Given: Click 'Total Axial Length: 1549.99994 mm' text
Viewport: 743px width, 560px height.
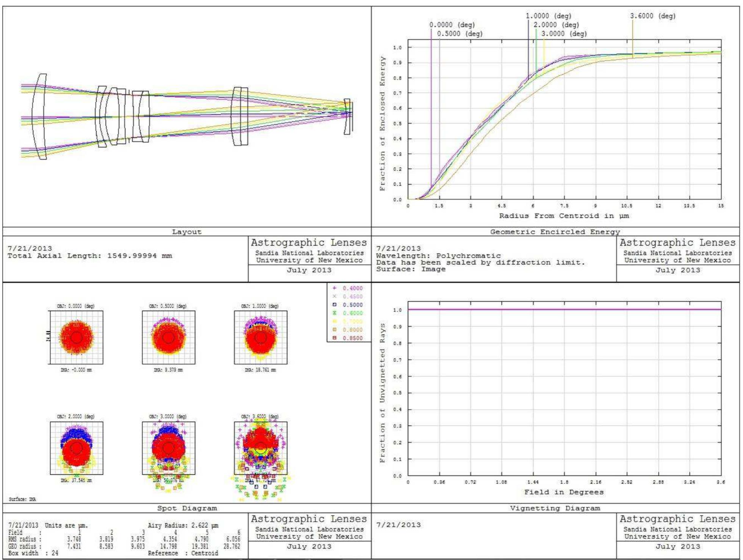Looking at the screenshot, I should 90,256.
